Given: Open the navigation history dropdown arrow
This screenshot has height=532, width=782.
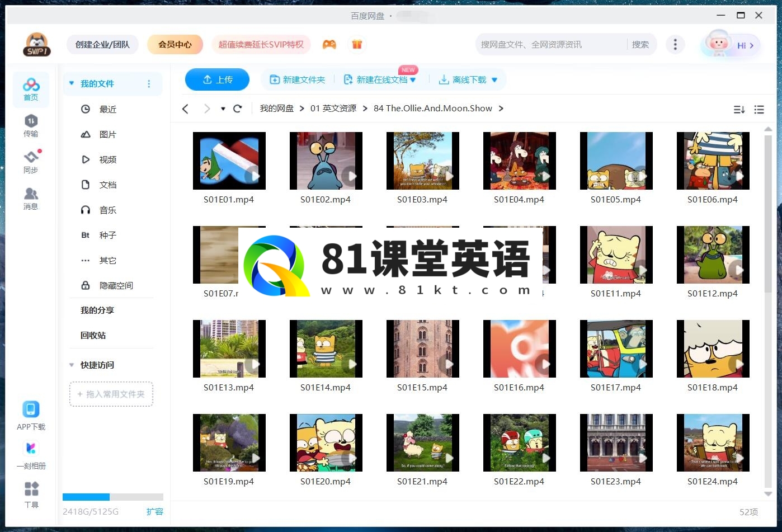Looking at the screenshot, I should [223, 109].
